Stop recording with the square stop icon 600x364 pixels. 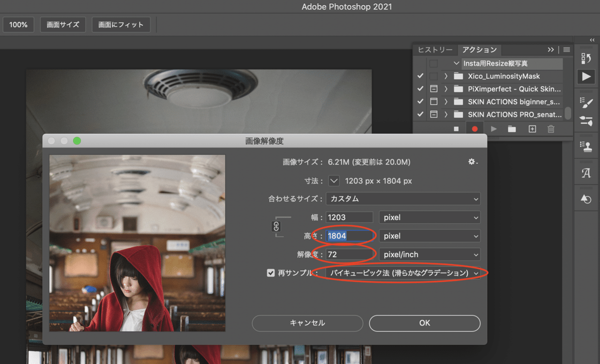coord(456,129)
